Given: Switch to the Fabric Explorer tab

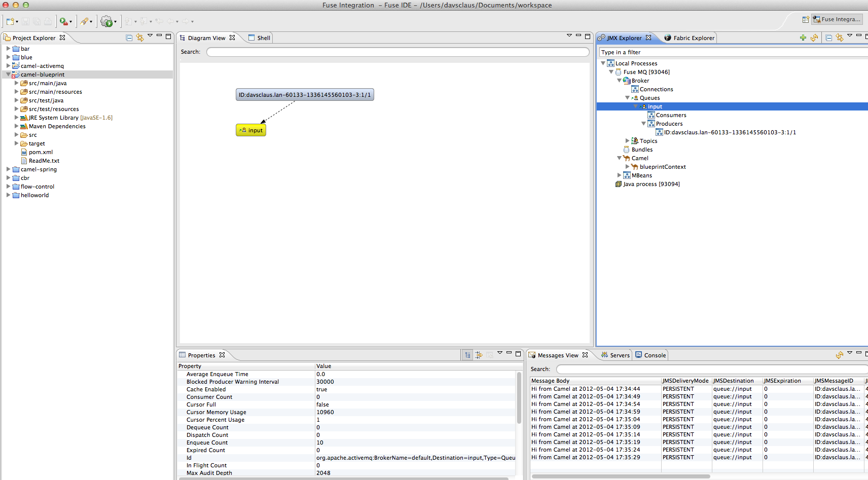Looking at the screenshot, I should click(689, 38).
